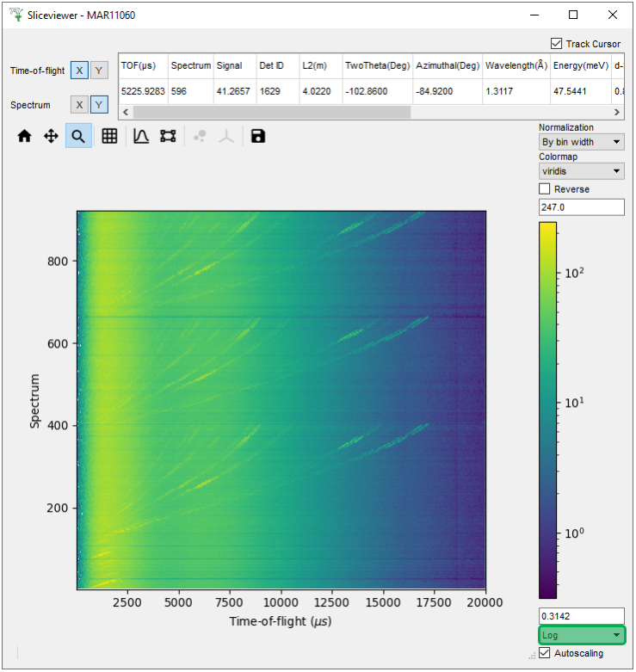Set Time-of-flight as Y axis
The width and height of the screenshot is (636, 672).
point(99,71)
